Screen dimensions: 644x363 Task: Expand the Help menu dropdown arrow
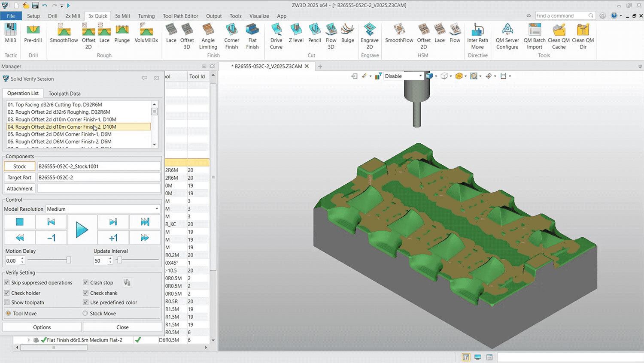click(x=621, y=16)
